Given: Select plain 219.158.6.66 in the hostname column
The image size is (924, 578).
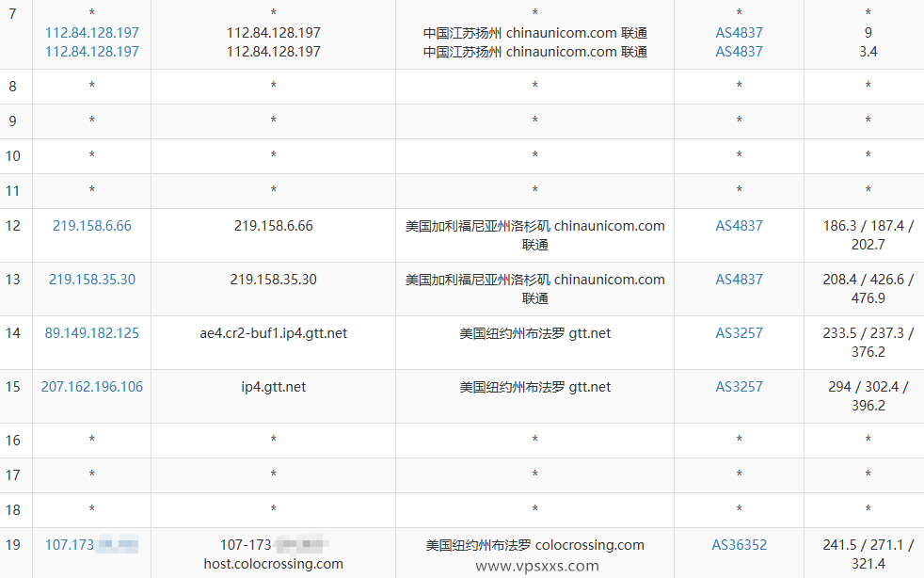Looking at the screenshot, I should pos(274,226).
